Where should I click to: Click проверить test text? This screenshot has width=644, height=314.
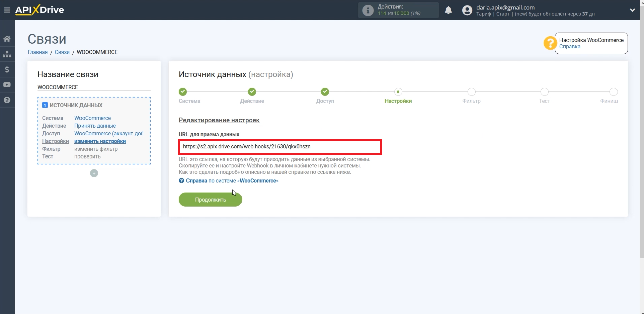coord(87,156)
